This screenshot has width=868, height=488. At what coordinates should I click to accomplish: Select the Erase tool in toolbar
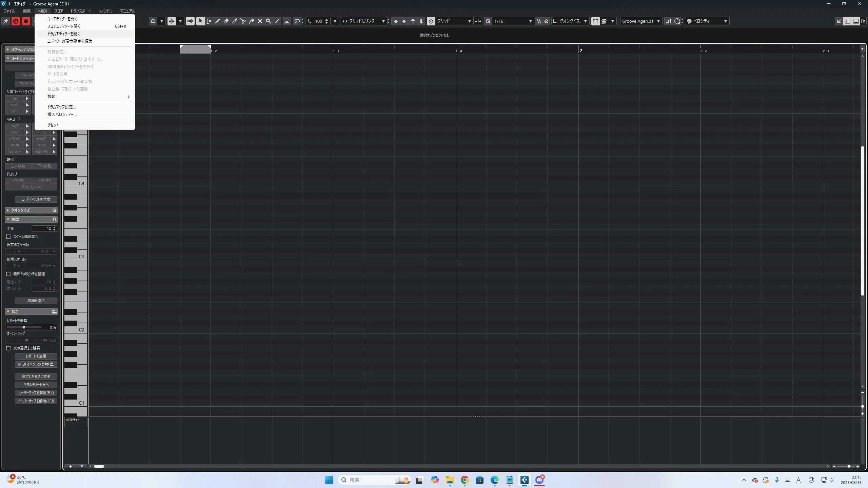(x=226, y=21)
